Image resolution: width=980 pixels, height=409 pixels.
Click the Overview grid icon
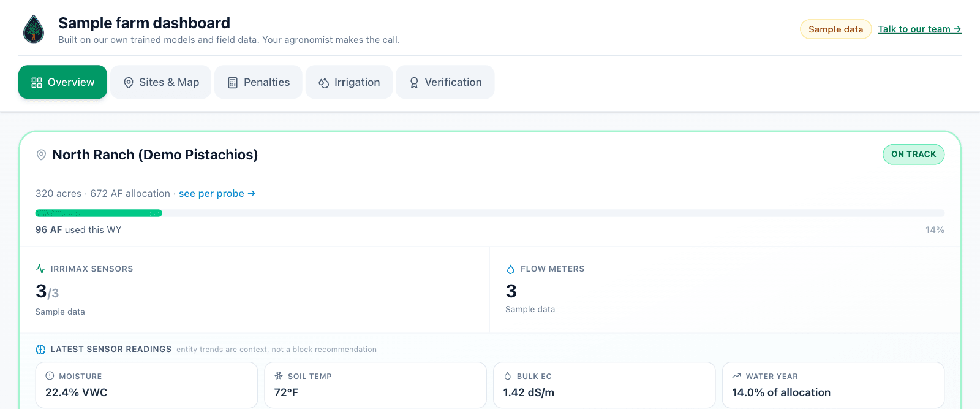coord(37,83)
